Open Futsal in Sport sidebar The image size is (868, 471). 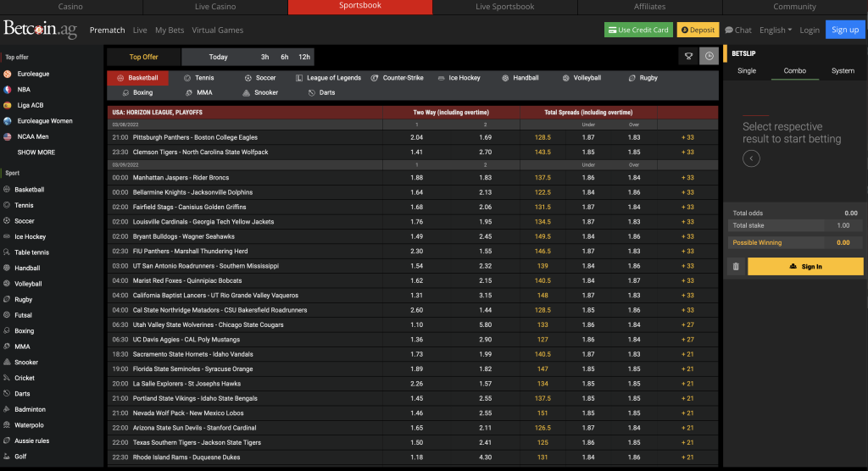coord(23,315)
